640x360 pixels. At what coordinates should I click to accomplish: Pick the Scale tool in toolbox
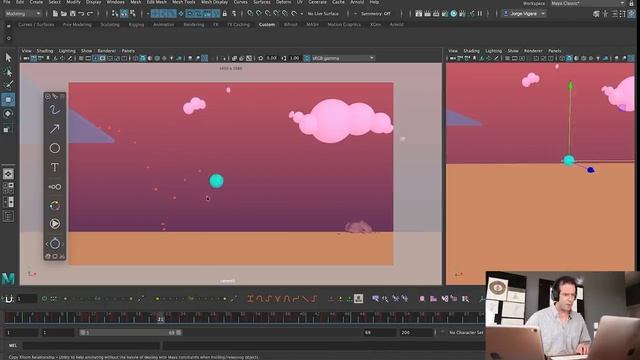(8, 129)
